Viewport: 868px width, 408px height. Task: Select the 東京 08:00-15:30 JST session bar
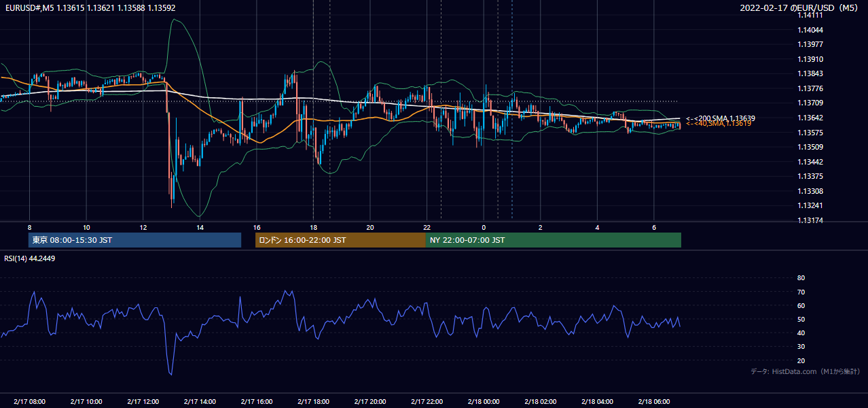[134, 240]
